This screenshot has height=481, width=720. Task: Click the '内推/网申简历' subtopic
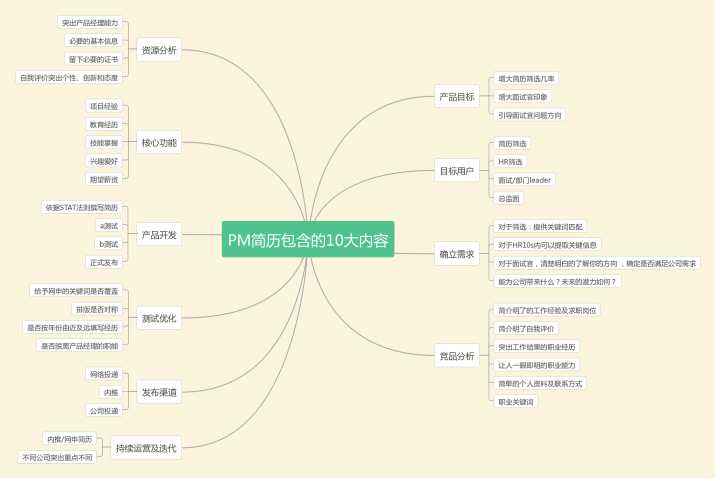70,439
